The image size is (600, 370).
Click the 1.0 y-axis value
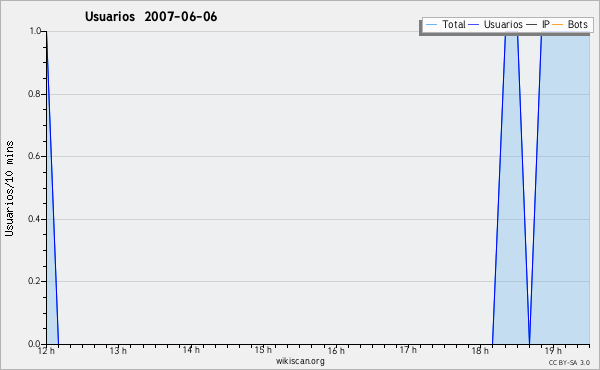tap(35, 31)
